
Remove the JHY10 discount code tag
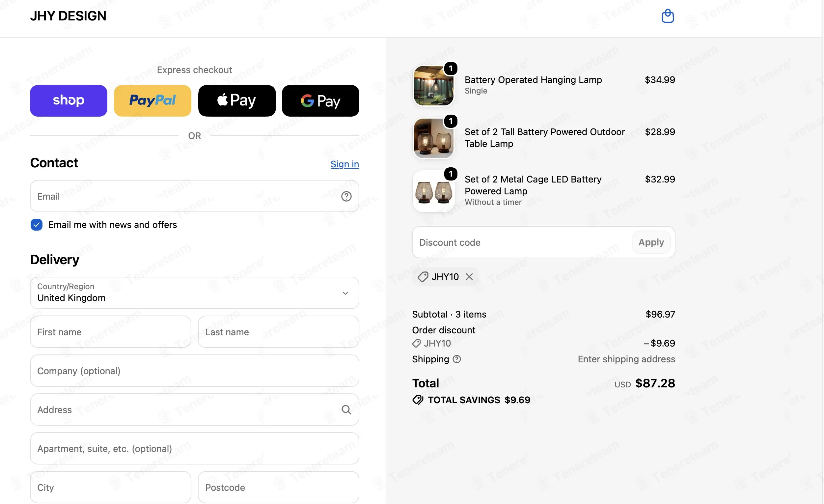pos(469,277)
